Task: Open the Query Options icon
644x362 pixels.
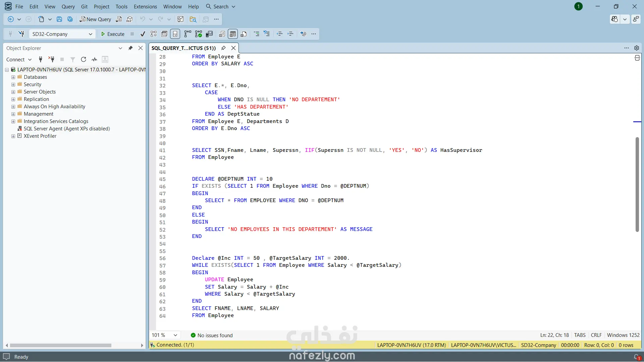Action: pyautogui.click(x=164, y=34)
